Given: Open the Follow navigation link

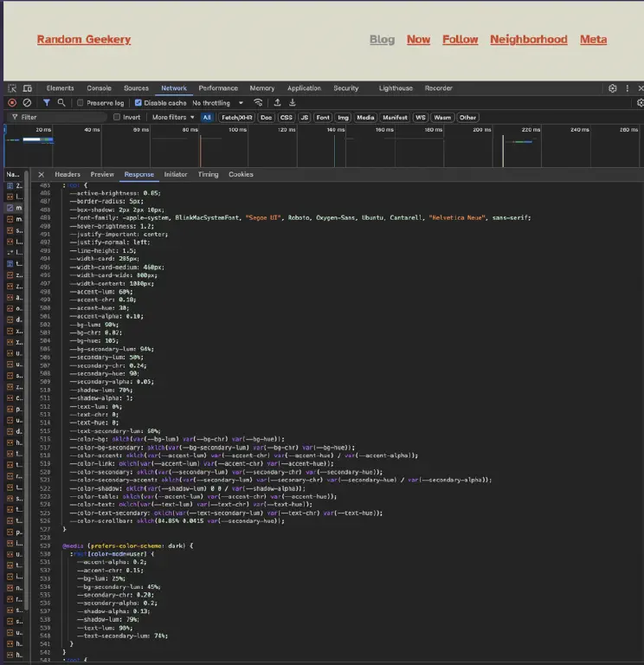Looking at the screenshot, I should 460,40.
